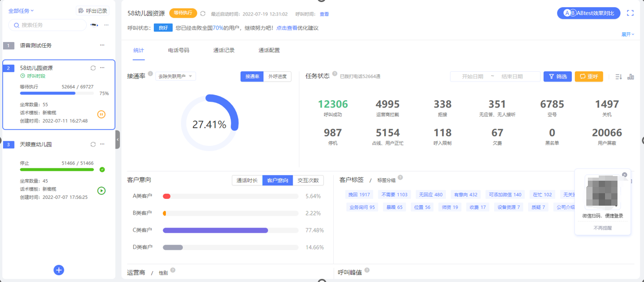The image size is (644, 282).
Task: Switch to bar chart view icon
Action: tap(630, 77)
